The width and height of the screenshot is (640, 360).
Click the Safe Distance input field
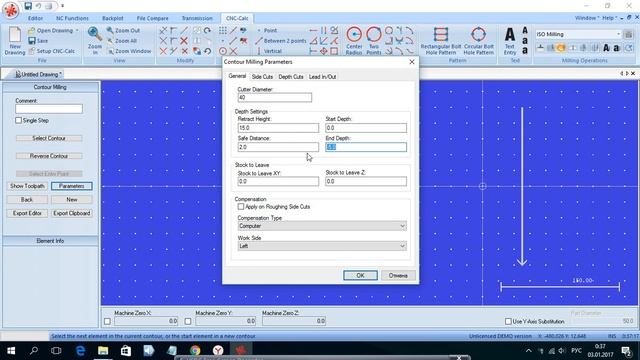[278, 147]
